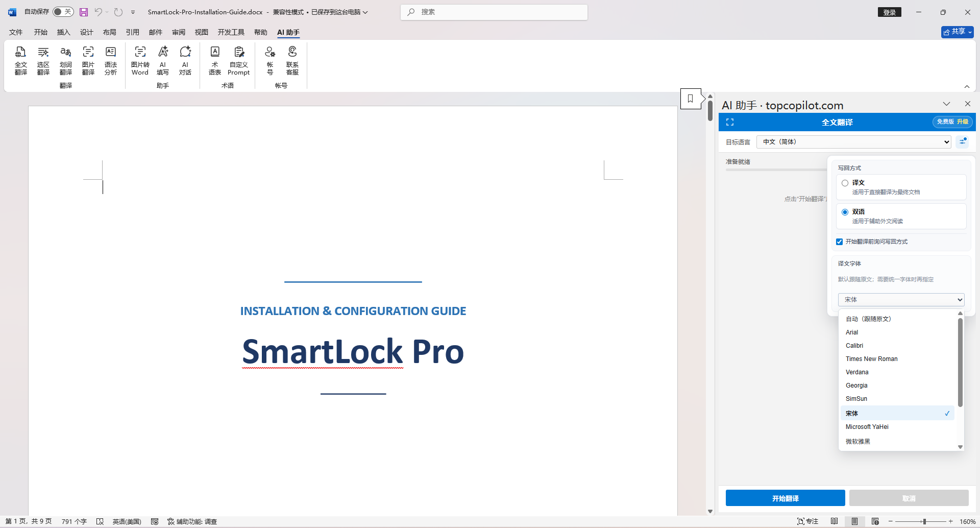
Task: Click the spelling check icon in status bar
Action: tap(100, 521)
